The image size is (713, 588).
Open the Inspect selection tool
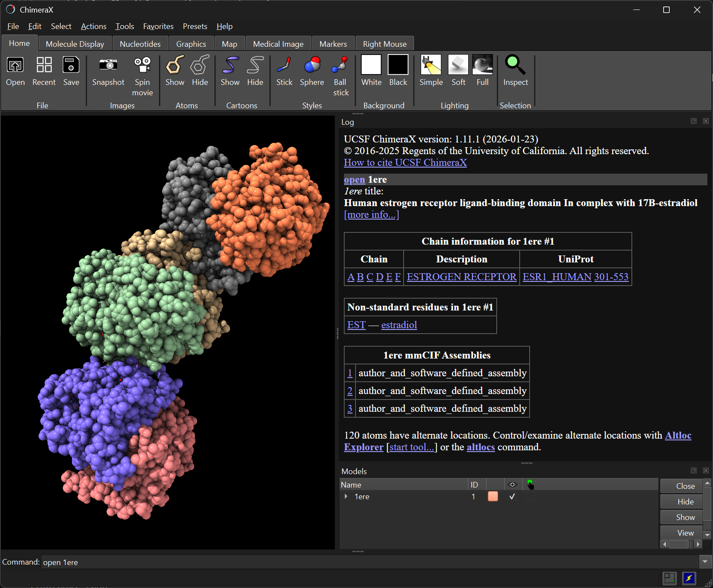pos(515,65)
